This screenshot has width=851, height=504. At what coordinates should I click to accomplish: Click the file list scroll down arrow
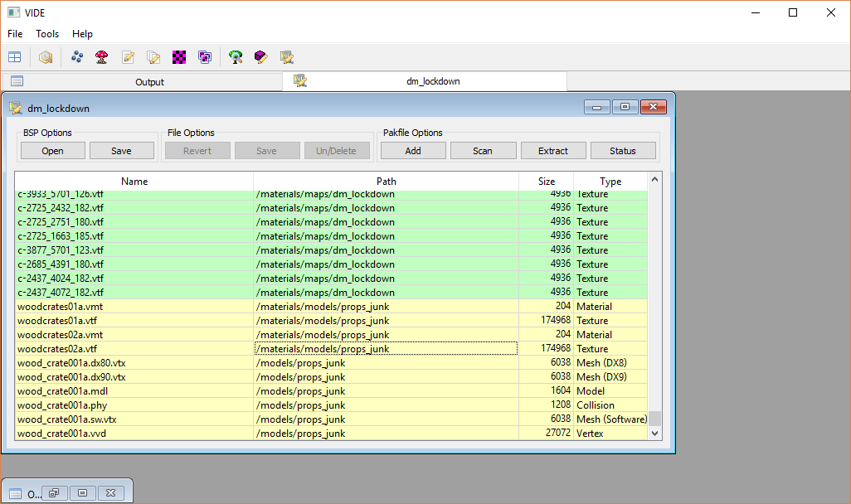pyautogui.click(x=655, y=434)
